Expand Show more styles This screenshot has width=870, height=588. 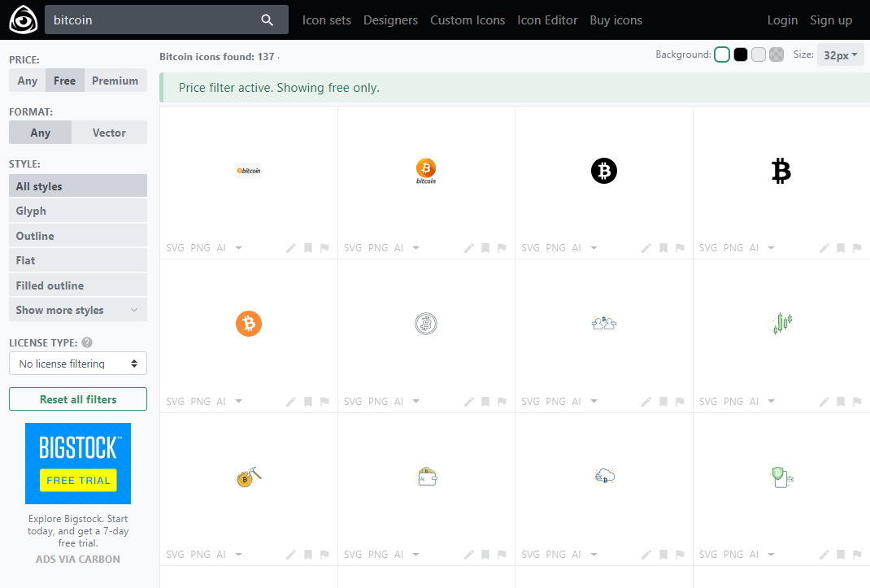[78, 310]
